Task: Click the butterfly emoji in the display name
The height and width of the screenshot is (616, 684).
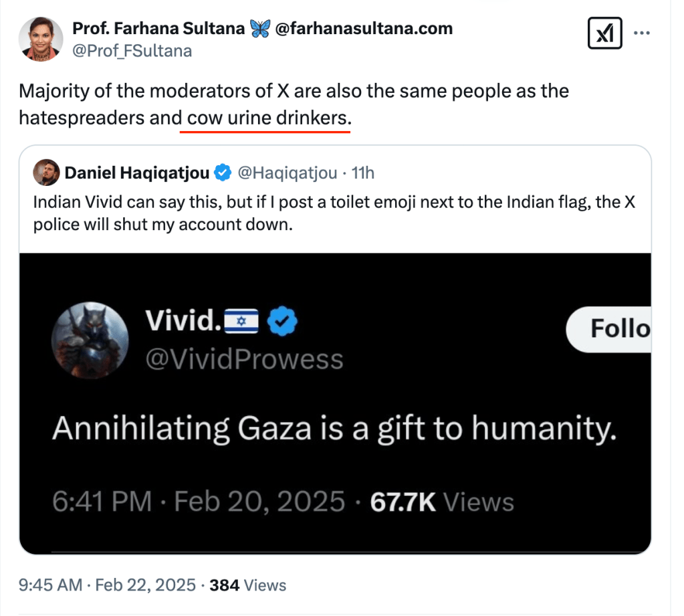Action: click(x=259, y=29)
